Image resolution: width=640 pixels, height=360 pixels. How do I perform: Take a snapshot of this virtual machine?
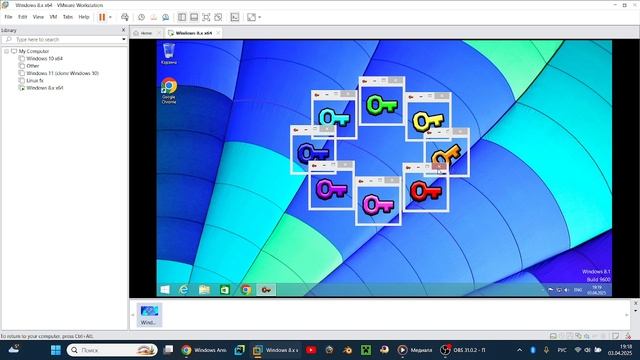point(141,17)
